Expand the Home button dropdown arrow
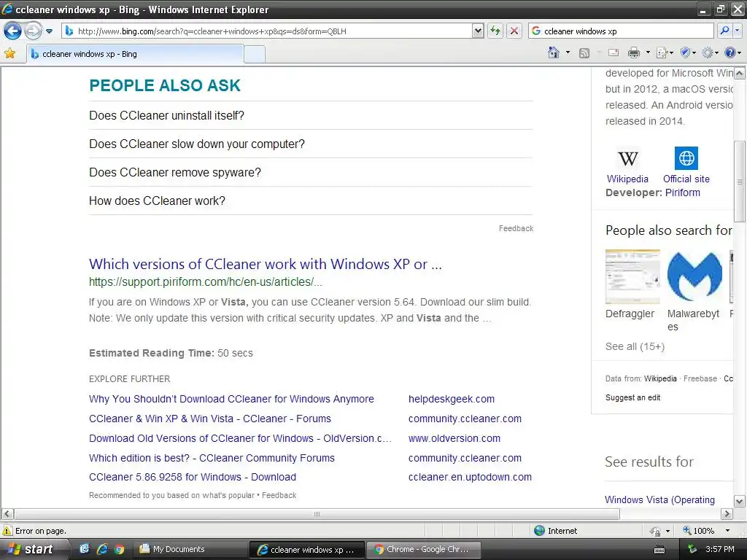Viewport: 747px width, 560px height. tap(568, 52)
